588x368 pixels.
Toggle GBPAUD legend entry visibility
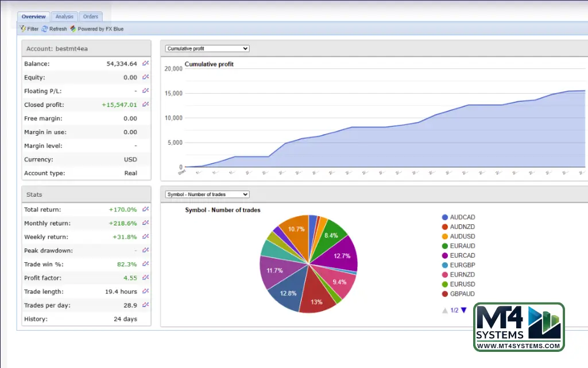[445, 294]
